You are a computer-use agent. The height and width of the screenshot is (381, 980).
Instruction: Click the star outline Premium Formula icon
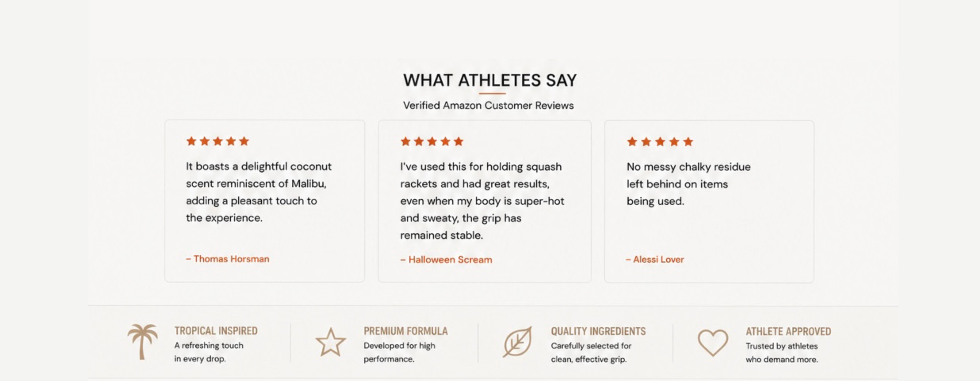330,342
